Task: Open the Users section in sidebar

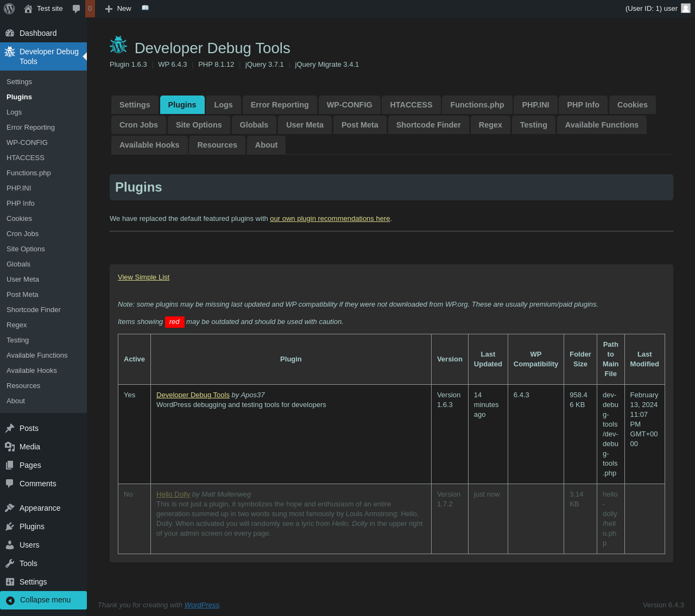Action: coord(29,545)
